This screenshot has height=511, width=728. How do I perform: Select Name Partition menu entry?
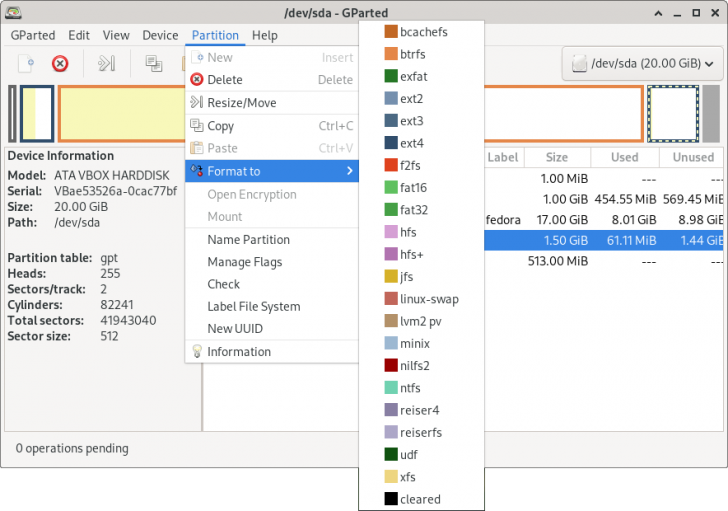(272, 239)
